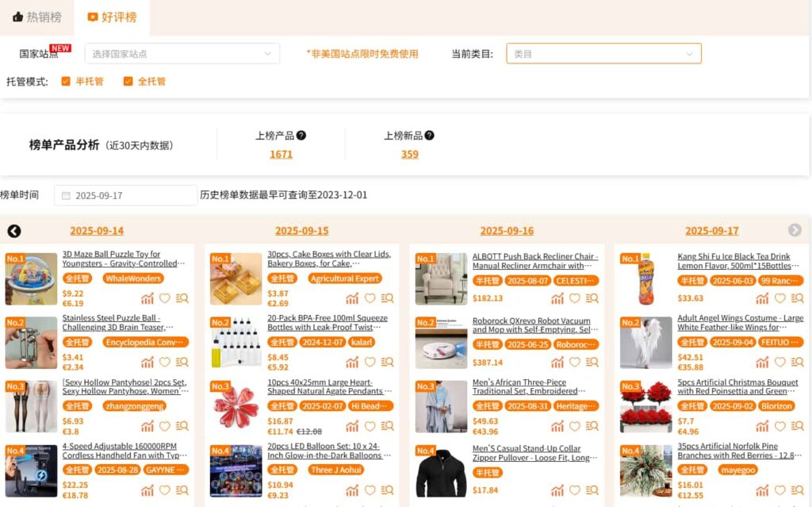
Task: Open the 上榜产品 help tooltip icon
Action: [x=299, y=135]
